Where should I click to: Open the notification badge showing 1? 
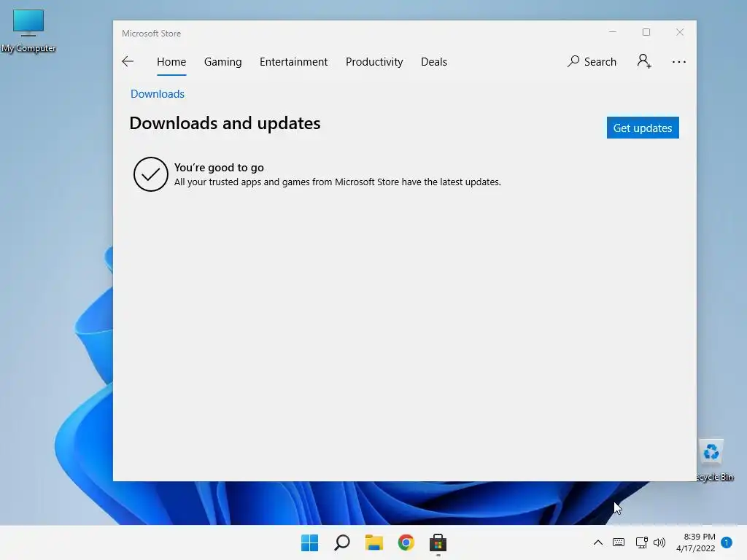pyautogui.click(x=727, y=542)
